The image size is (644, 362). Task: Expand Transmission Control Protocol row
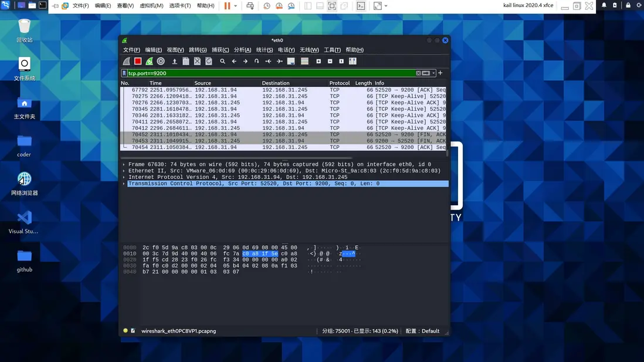click(124, 184)
